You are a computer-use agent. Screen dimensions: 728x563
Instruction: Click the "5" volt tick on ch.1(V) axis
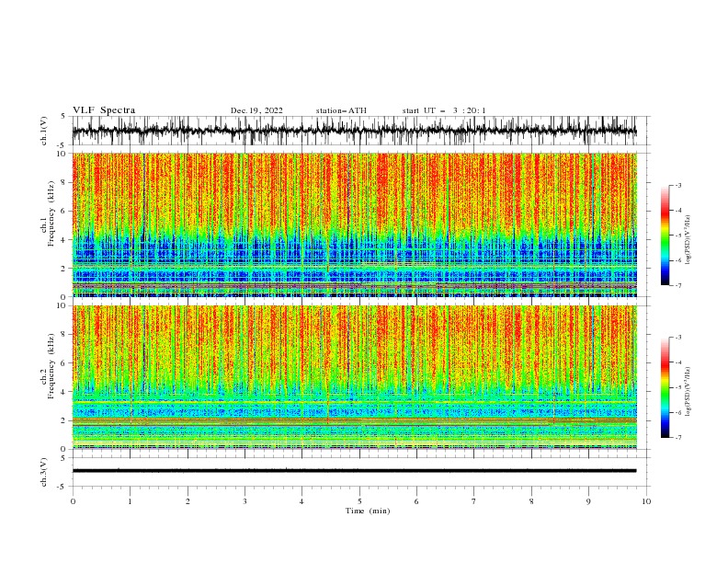[x=63, y=117]
